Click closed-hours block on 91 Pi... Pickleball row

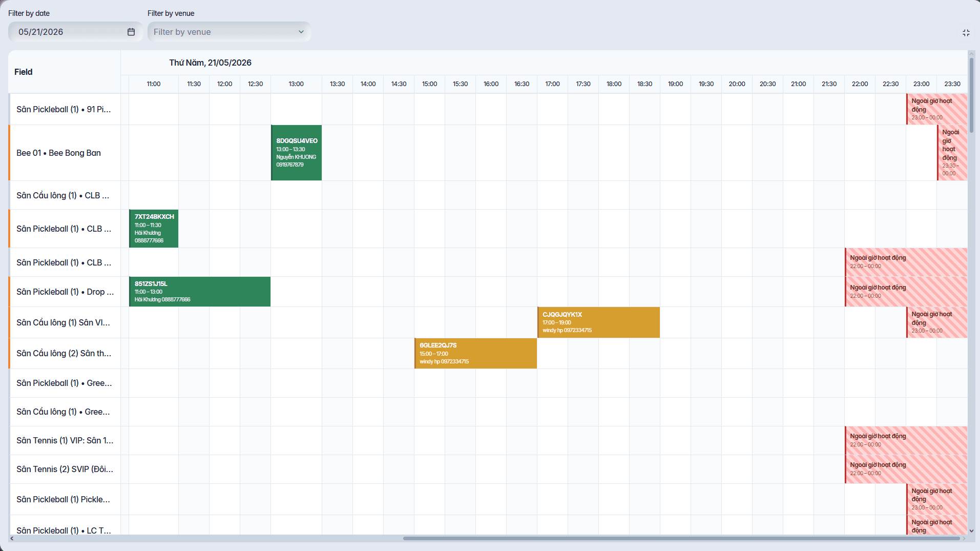pyautogui.click(x=937, y=109)
